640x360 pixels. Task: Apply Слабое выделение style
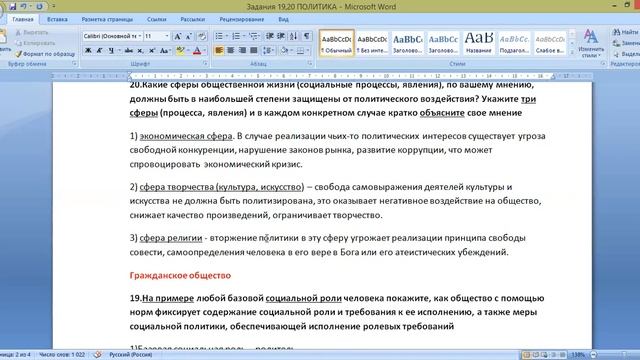pyautogui.click(x=550, y=43)
